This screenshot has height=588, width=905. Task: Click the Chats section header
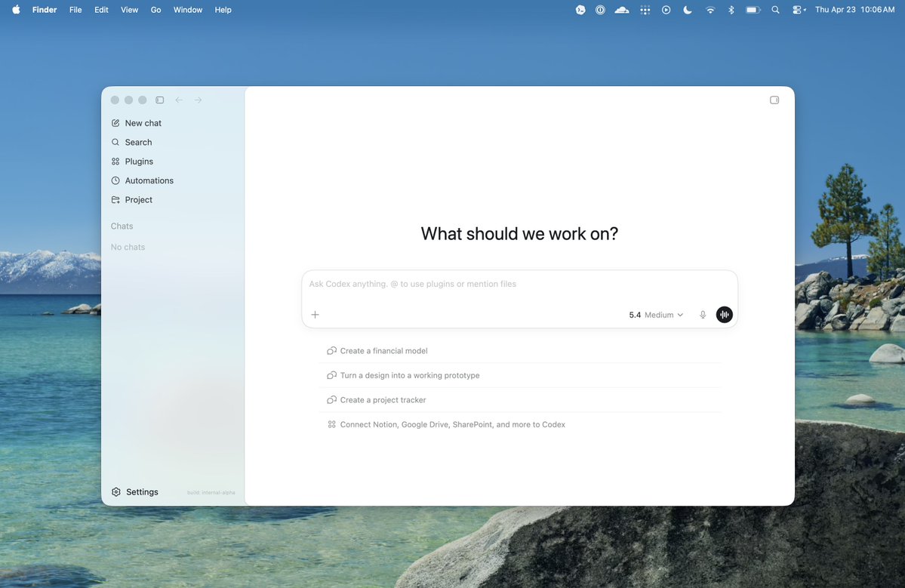122,226
